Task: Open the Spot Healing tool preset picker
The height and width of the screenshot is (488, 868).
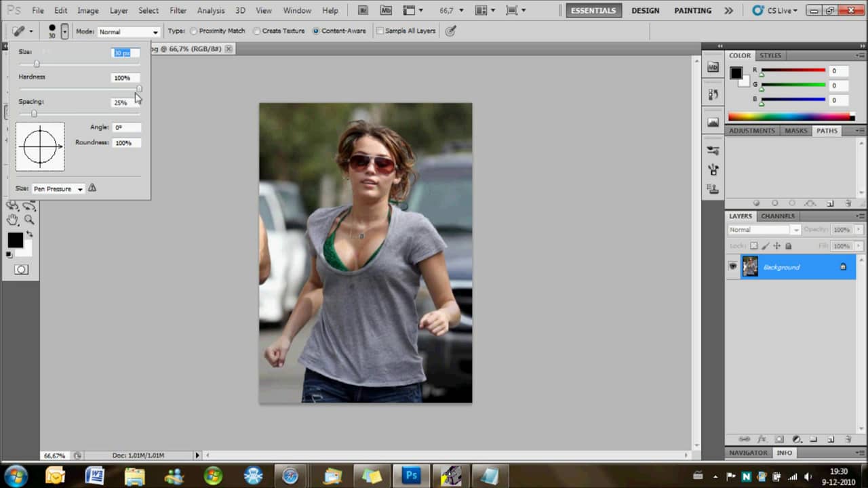Action: point(22,31)
